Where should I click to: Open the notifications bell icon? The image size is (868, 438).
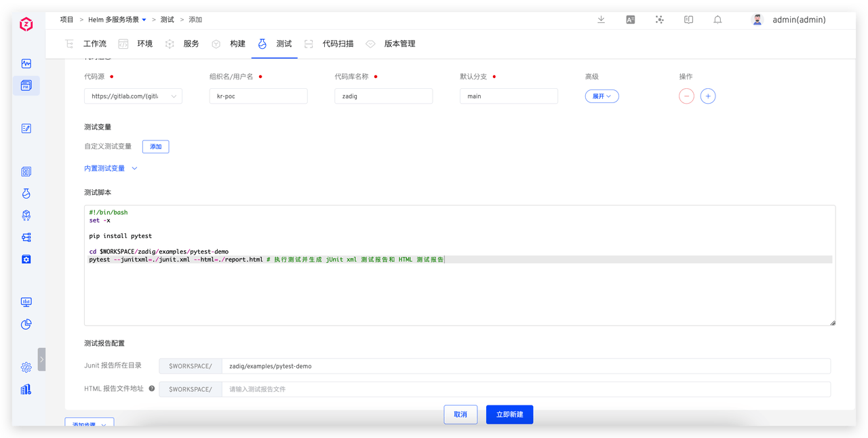pyautogui.click(x=717, y=20)
